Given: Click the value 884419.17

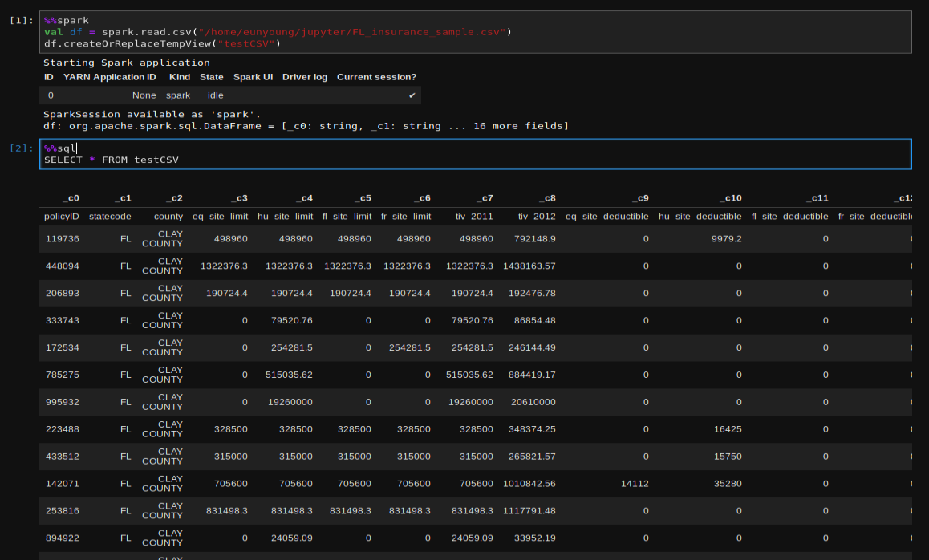Looking at the screenshot, I should pos(532,375).
